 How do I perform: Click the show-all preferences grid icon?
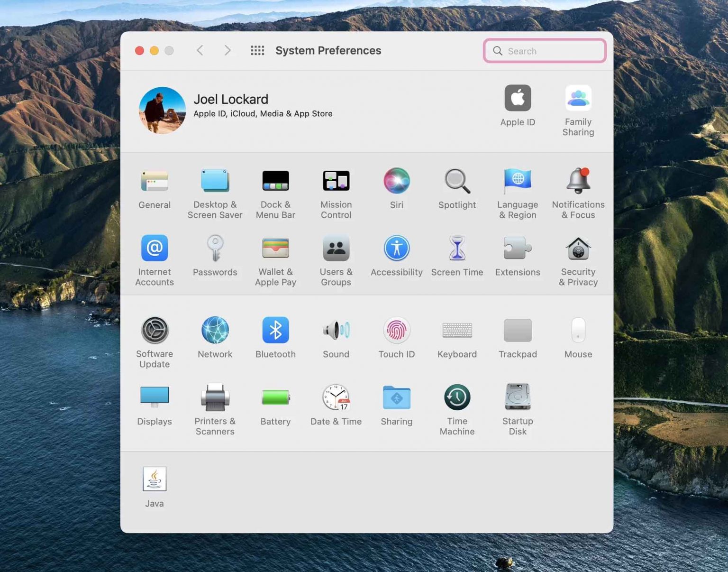257,50
